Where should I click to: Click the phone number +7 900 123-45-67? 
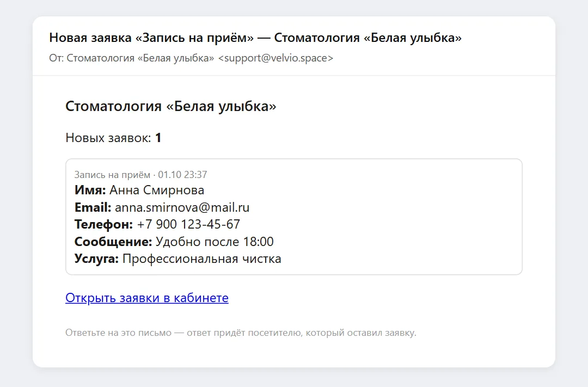pyautogui.click(x=188, y=224)
